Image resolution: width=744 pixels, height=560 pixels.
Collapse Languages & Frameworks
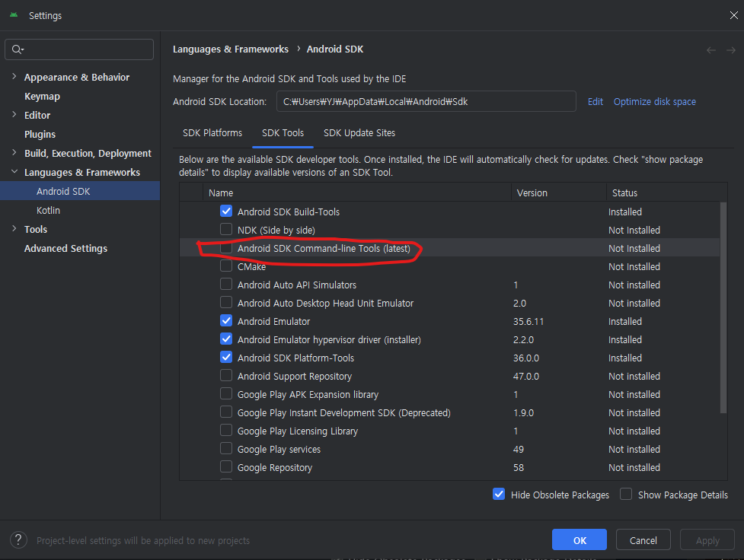[14, 172]
